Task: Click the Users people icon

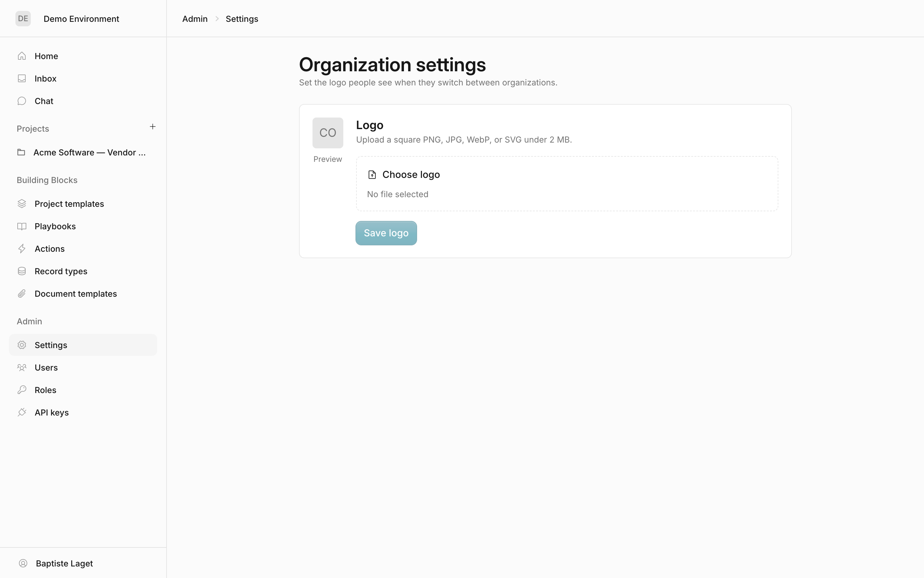Action: [22, 367]
